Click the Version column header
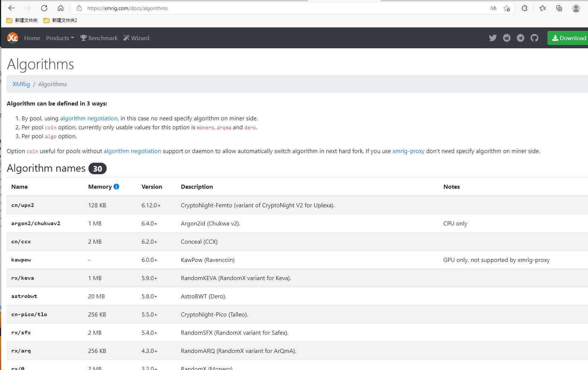 tap(152, 187)
